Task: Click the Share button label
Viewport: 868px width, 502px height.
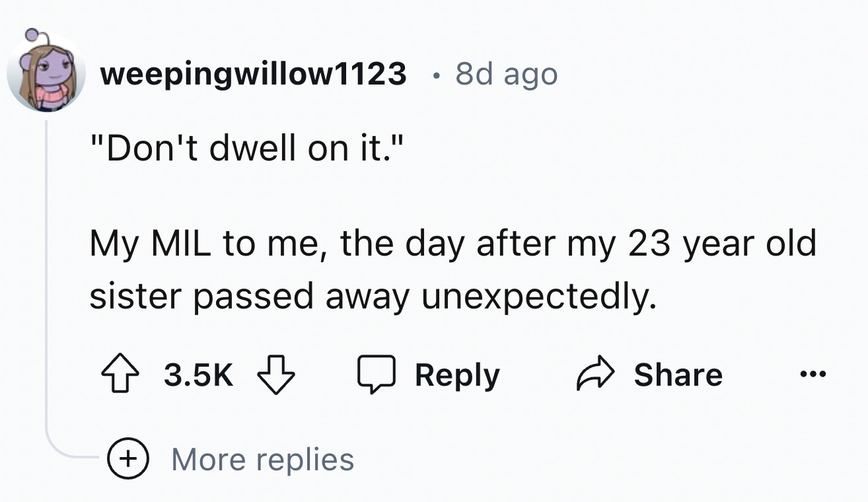Action: tap(678, 375)
